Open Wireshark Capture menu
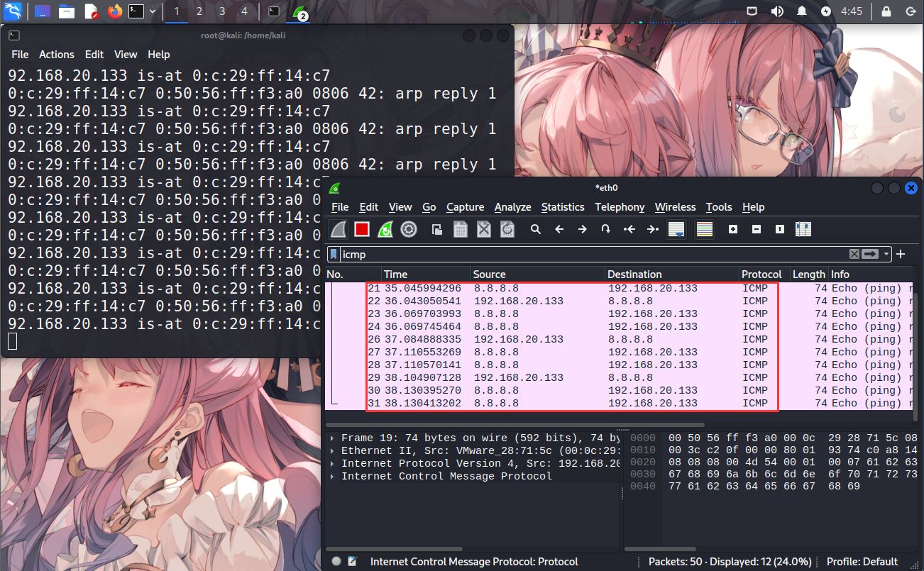The height and width of the screenshot is (571, 924). [465, 207]
